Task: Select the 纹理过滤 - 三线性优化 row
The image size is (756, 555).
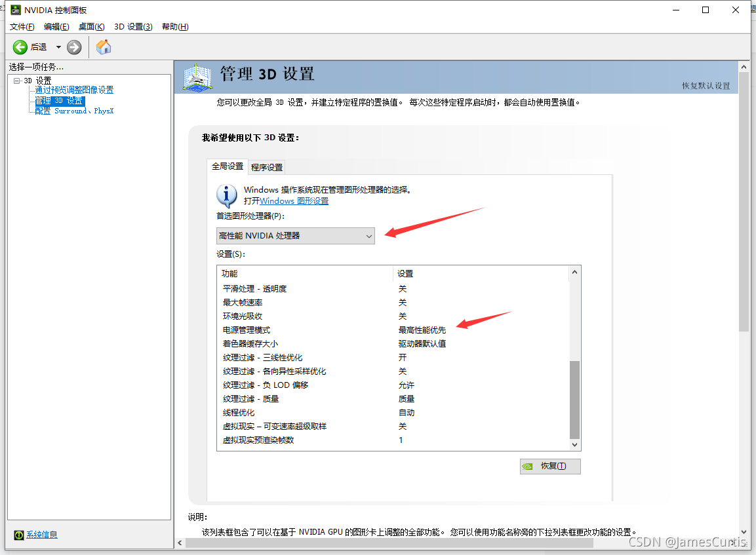Action: click(x=393, y=358)
